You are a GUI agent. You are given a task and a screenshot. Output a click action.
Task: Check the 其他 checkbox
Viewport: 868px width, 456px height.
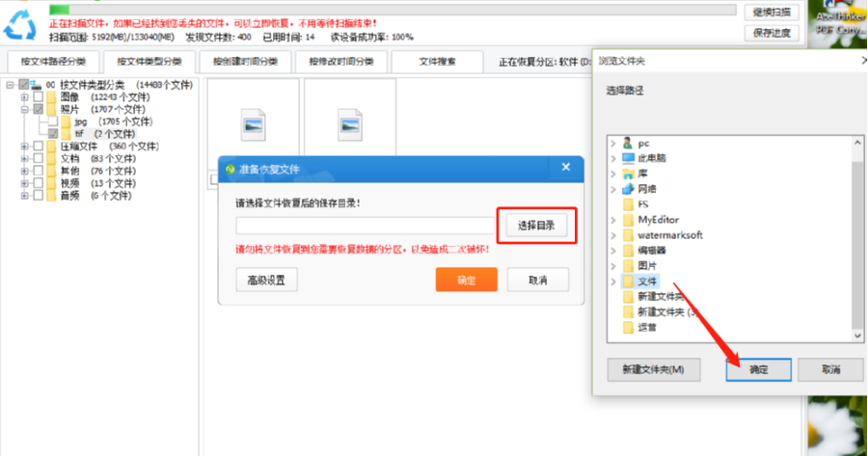click(x=39, y=171)
